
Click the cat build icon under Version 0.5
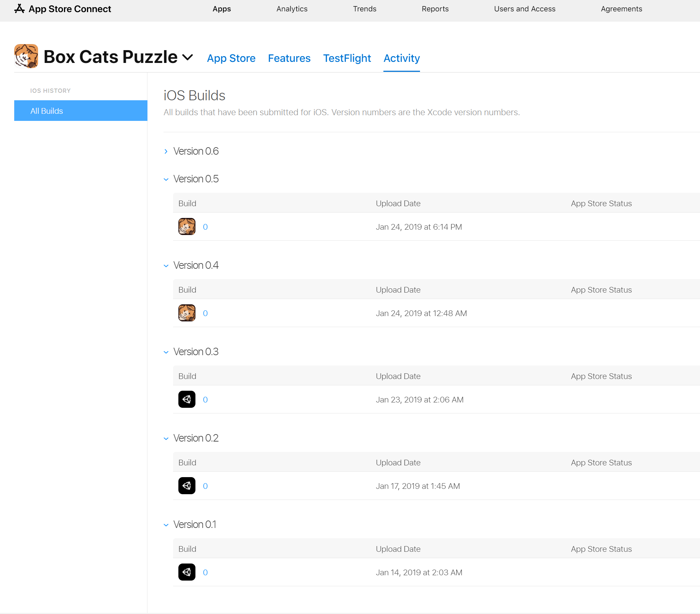187,226
